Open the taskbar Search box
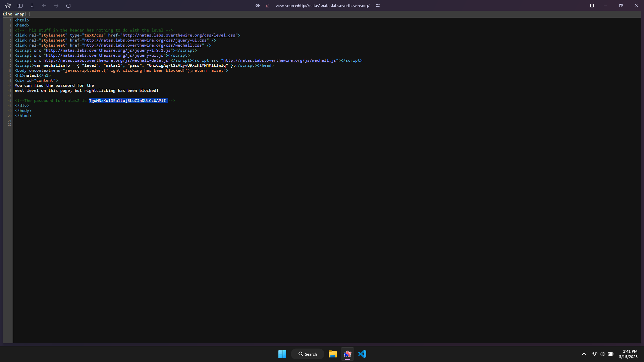The width and height of the screenshot is (644, 362). coord(308,354)
